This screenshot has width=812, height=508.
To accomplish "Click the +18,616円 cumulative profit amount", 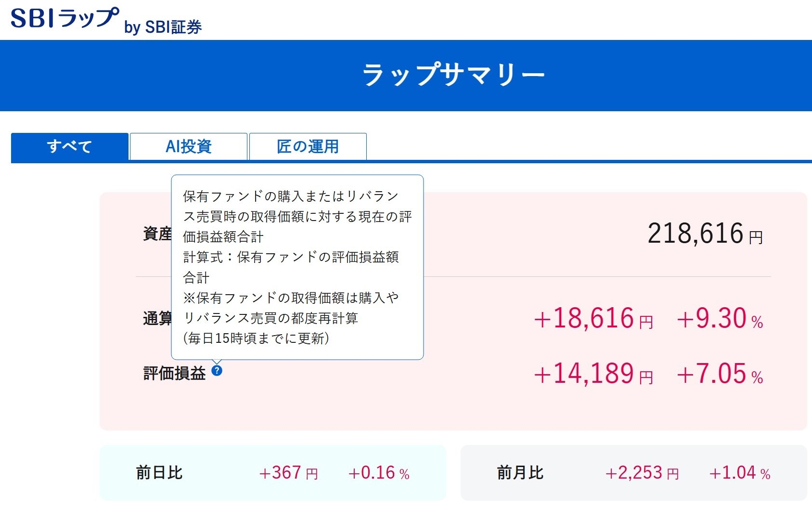I will (593, 319).
